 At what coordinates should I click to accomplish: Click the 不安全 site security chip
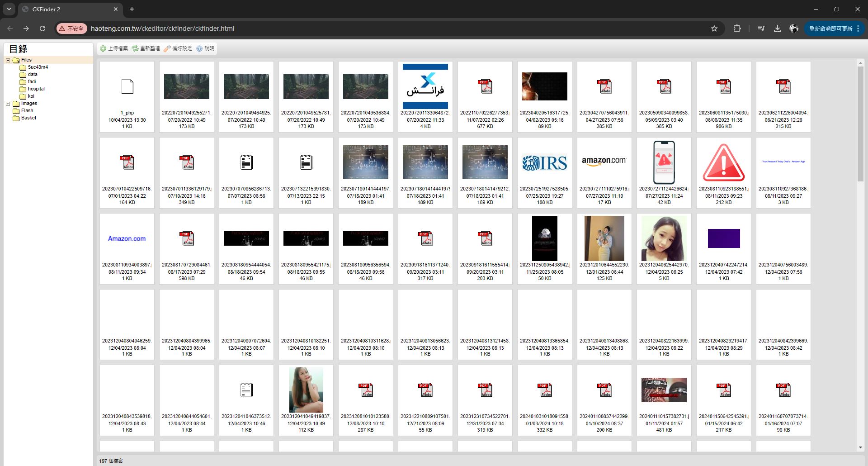coord(72,29)
